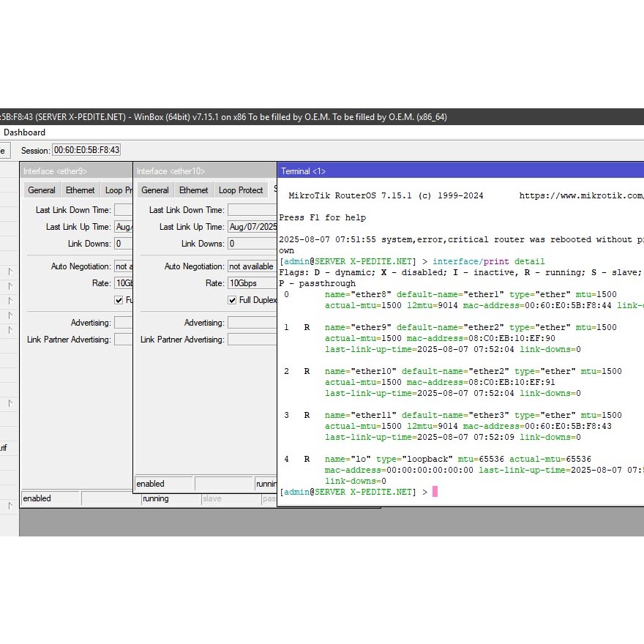This screenshot has height=644, width=644.
Task: Click ether10 Rate field showing 10Gbps
Action: [251, 283]
